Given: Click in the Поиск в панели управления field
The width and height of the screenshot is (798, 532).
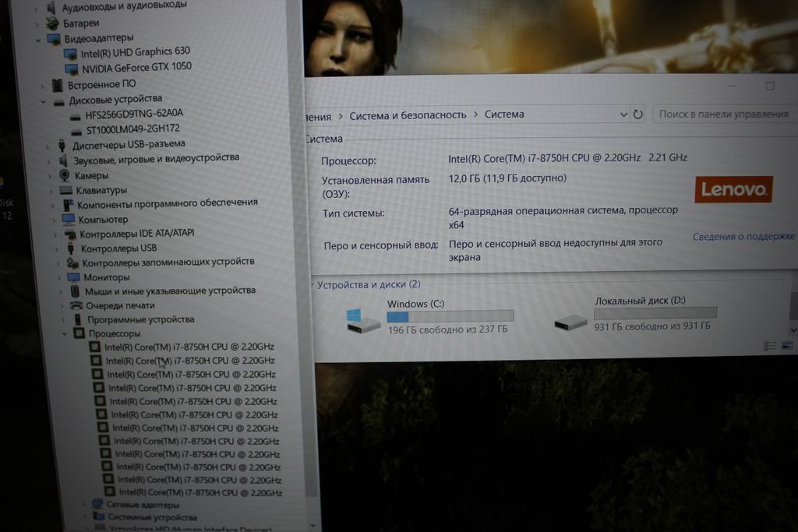Looking at the screenshot, I should click(723, 114).
